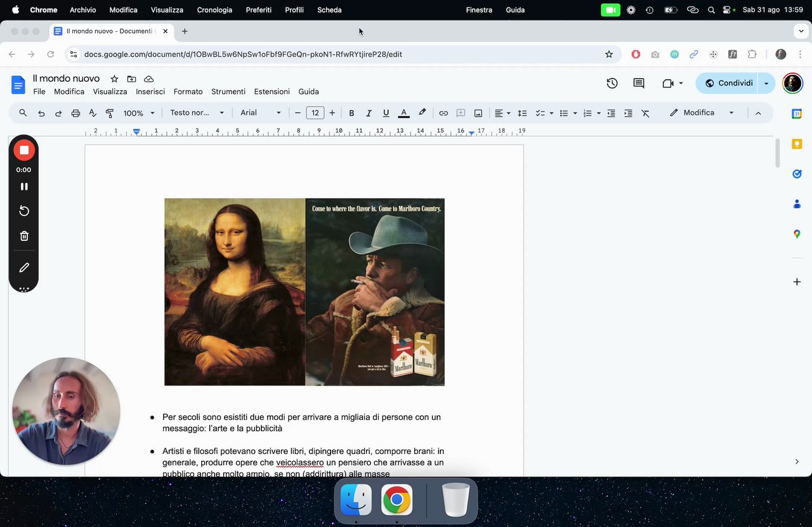Open the Google account avatar in Docs

pyautogui.click(x=792, y=83)
